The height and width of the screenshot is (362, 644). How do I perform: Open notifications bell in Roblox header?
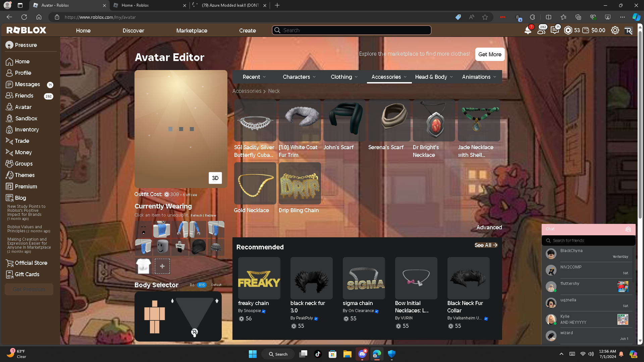(528, 30)
